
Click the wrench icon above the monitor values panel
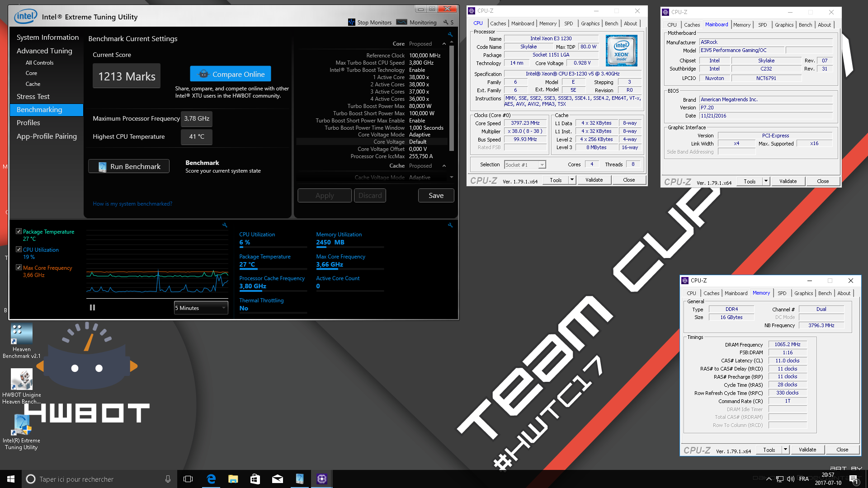(450, 225)
